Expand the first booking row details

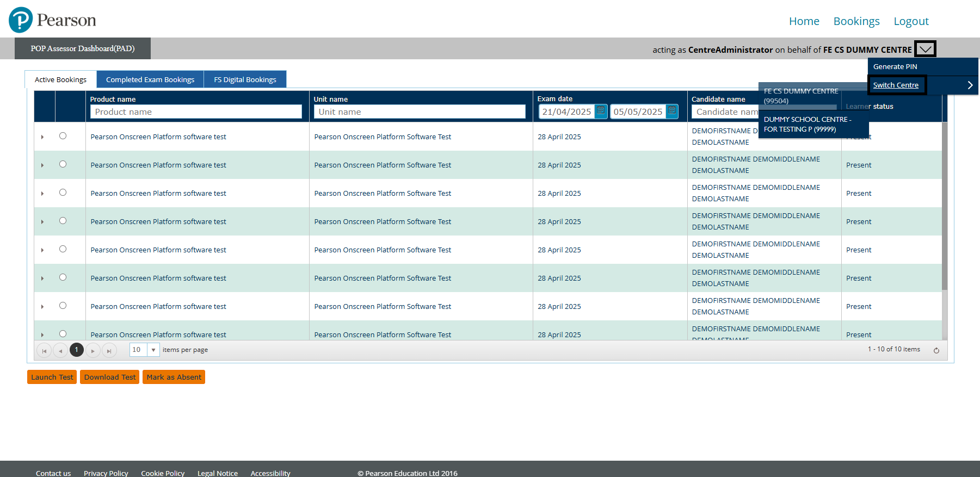point(42,137)
